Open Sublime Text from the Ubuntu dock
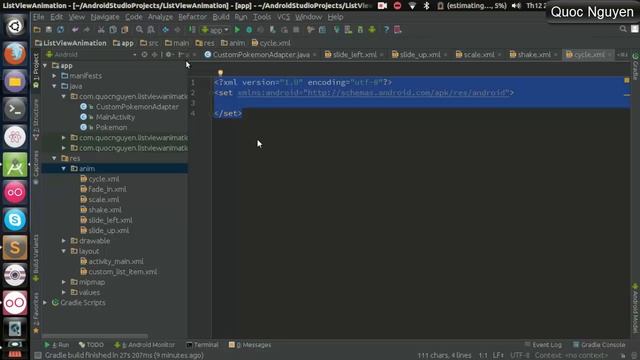640x360 pixels. (x=15, y=247)
